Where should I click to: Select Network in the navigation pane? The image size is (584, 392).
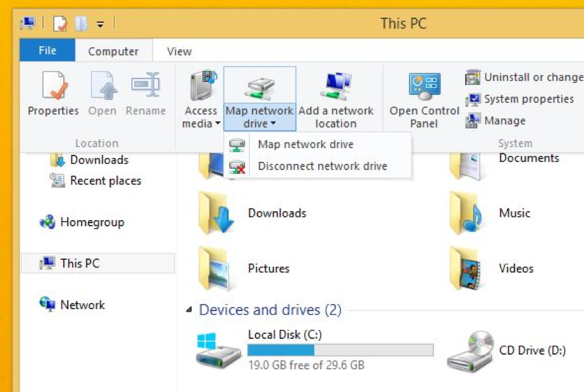(x=73, y=305)
